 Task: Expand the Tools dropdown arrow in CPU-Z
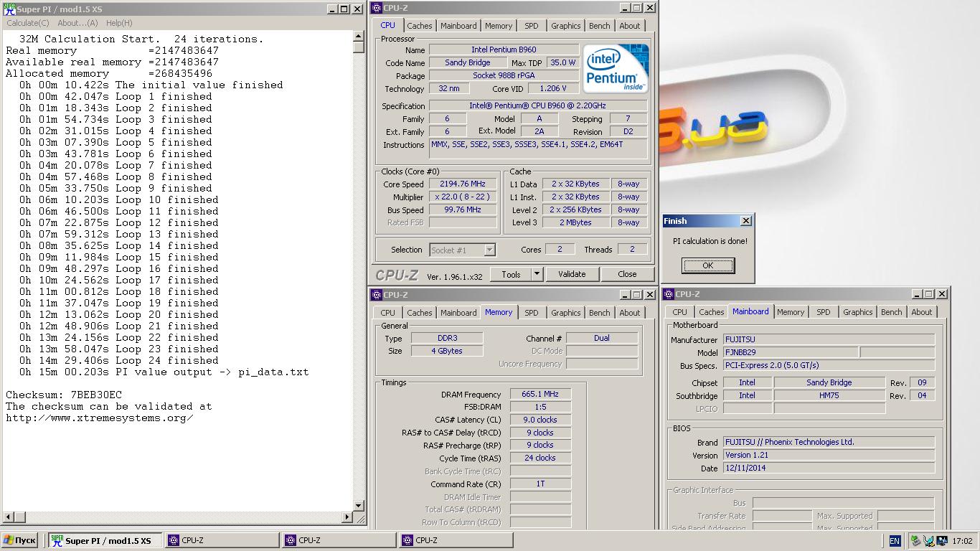pos(537,274)
